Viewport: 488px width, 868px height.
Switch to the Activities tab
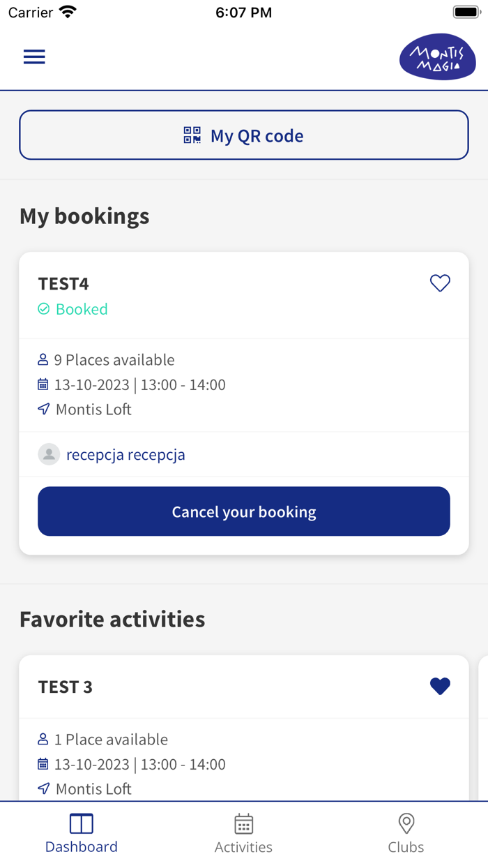(243, 834)
